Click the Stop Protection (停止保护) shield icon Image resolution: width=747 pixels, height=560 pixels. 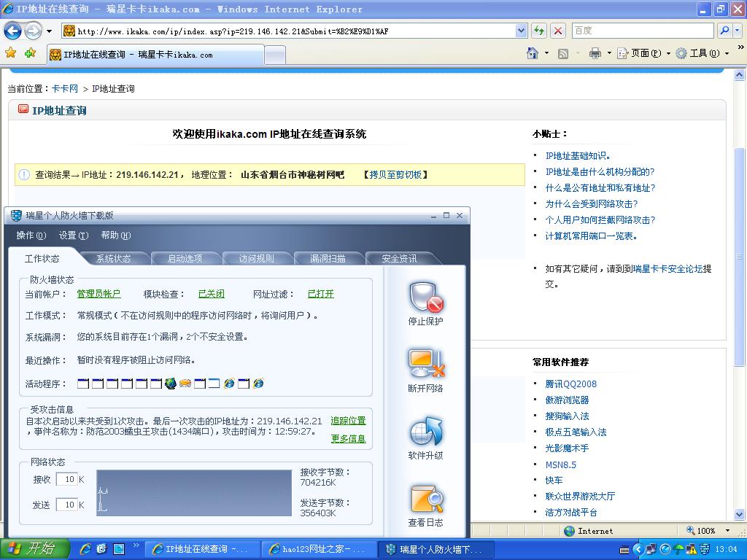click(x=426, y=297)
